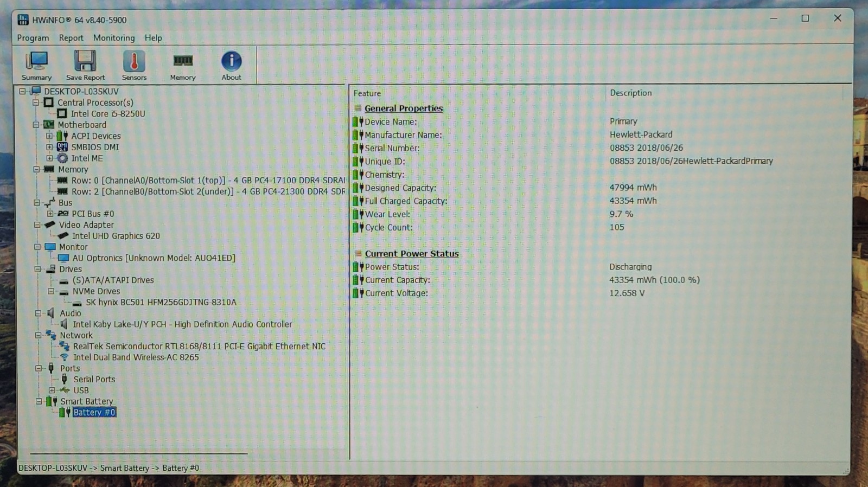
Task: Collapse the Central Processor(s) node
Action: (35, 102)
